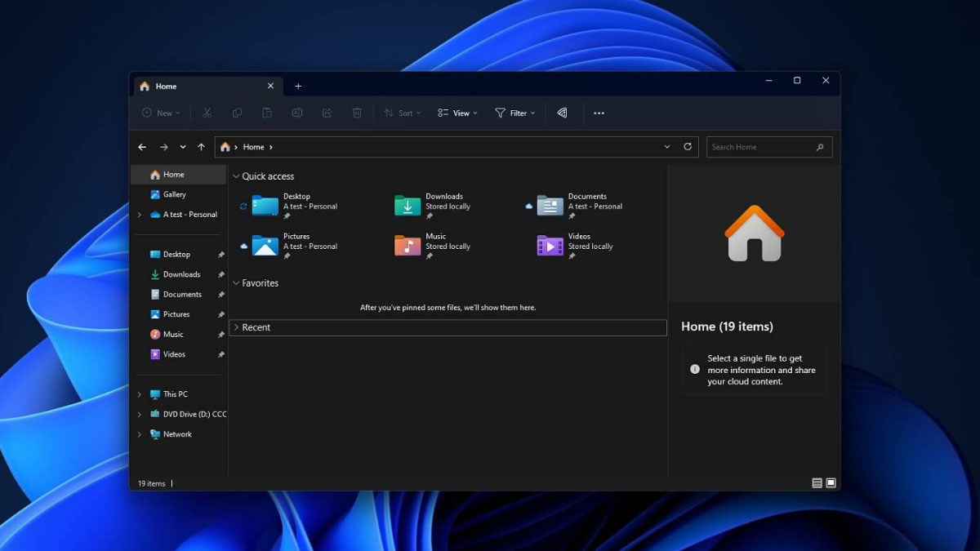Viewport: 980px width, 551px height.
Task: Click the Share icon in toolbar
Action: (327, 113)
